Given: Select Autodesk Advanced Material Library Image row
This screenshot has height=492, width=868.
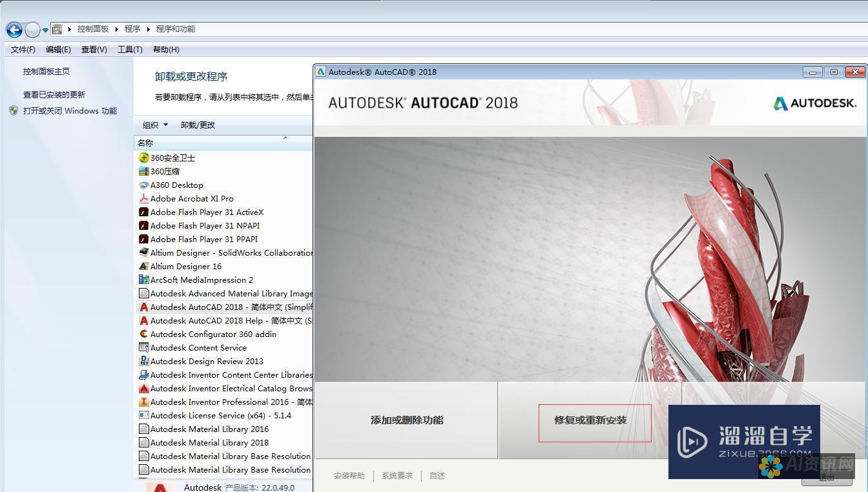Looking at the screenshot, I should pos(225,293).
